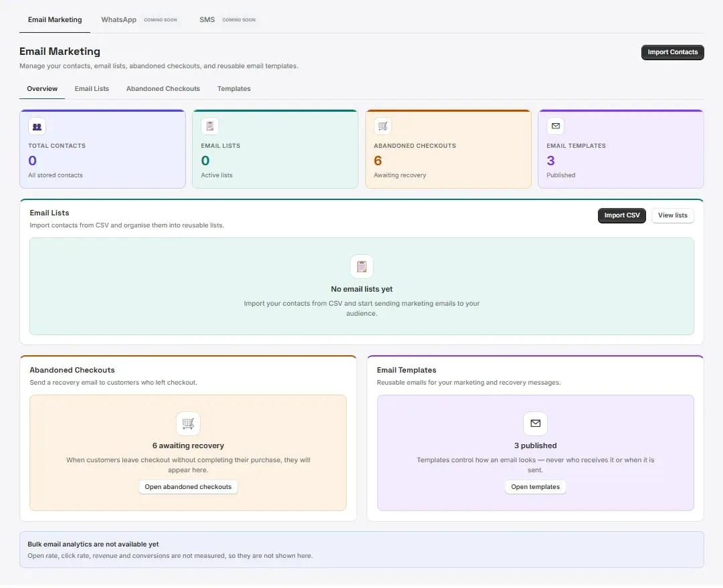Click the 'Abandoned Checkouts' section heading

72,372
